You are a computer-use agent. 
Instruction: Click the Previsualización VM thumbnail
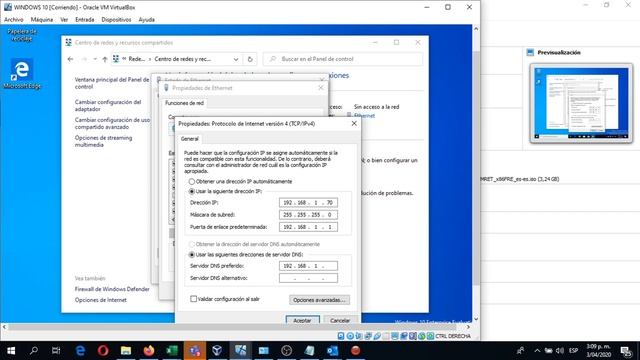tap(581, 103)
